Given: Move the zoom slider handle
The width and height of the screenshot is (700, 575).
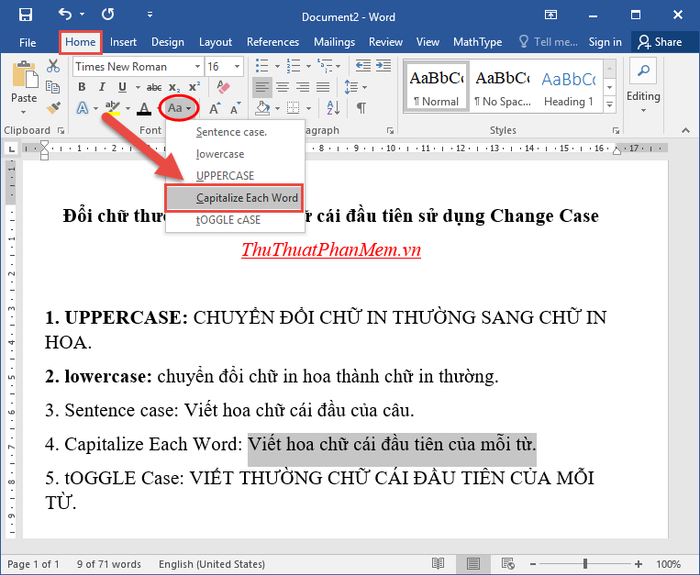Looking at the screenshot, I should [x=585, y=564].
